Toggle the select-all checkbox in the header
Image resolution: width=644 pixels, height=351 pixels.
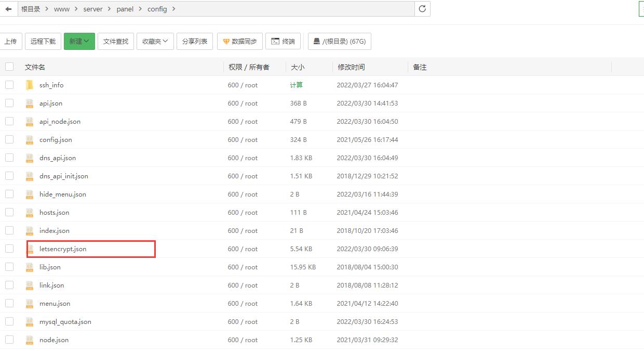tap(9, 67)
